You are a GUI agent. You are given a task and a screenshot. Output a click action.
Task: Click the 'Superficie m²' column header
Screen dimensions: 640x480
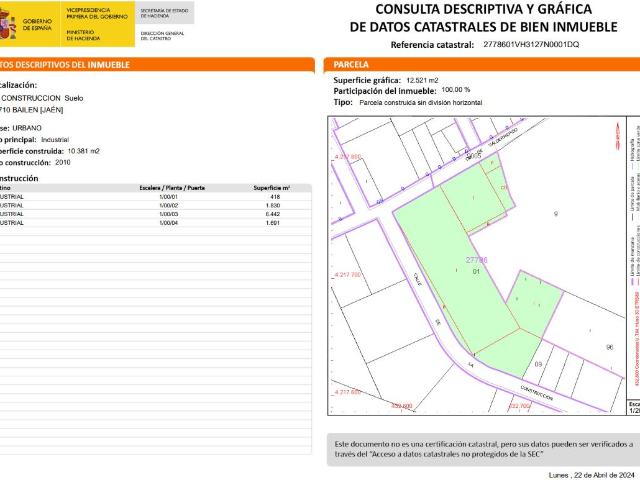point(271,188)
